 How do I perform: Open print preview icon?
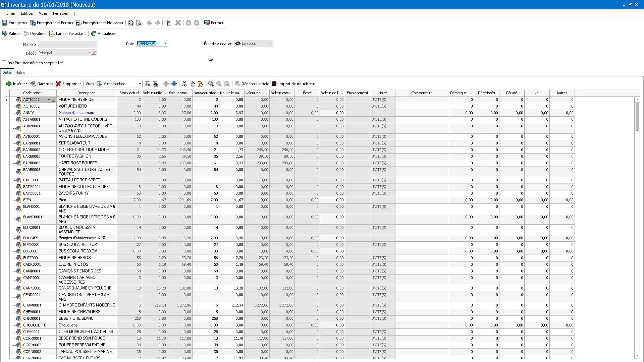(139, 23)
